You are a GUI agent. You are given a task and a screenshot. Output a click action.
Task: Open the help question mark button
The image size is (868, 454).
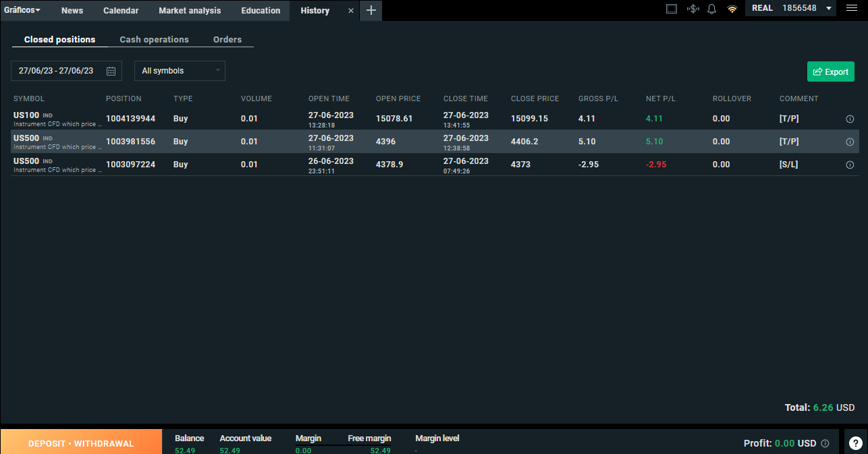pos(856,443)
